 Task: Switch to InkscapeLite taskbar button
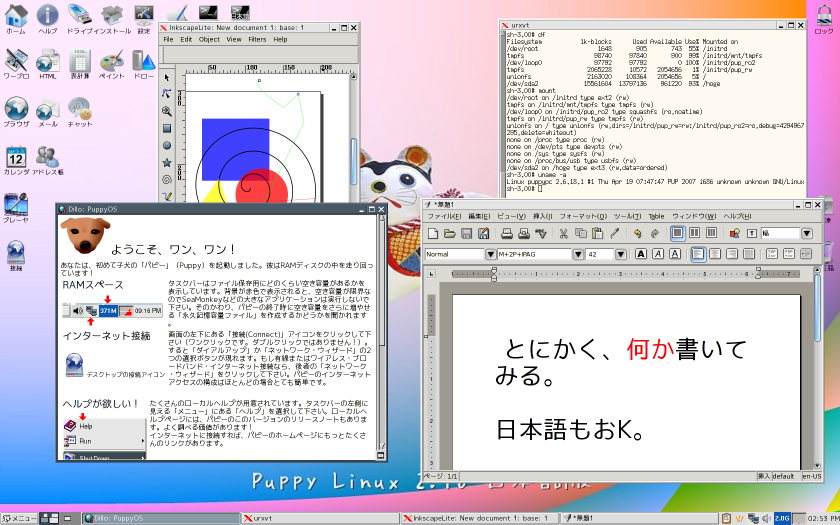479,518
